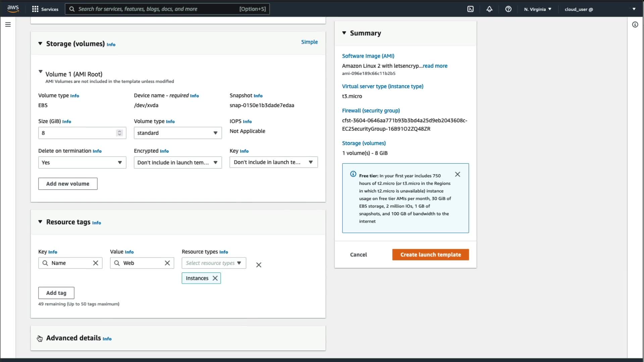The height and width of the screenshot is (362, 644).
Task: Switch storage view to Simple
Action: [x=309, y=42]
